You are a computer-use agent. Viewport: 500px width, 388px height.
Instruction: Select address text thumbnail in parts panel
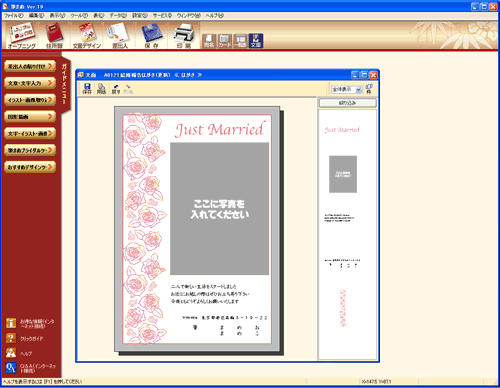click(342, 263)
